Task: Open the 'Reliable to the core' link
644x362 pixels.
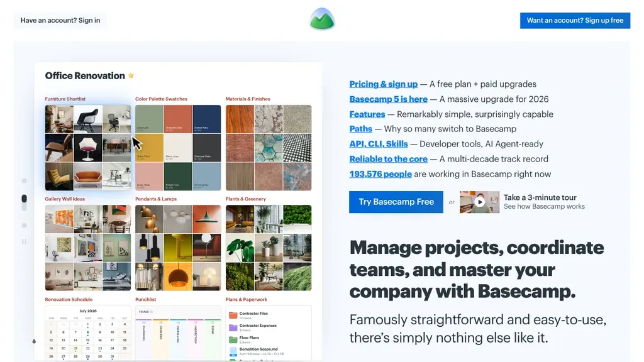Action: tap(388, 159)
